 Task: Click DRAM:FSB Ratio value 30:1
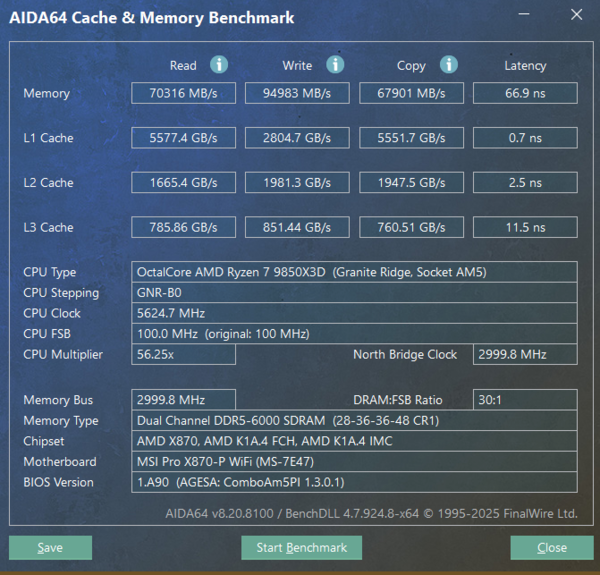tap(525, 400)
